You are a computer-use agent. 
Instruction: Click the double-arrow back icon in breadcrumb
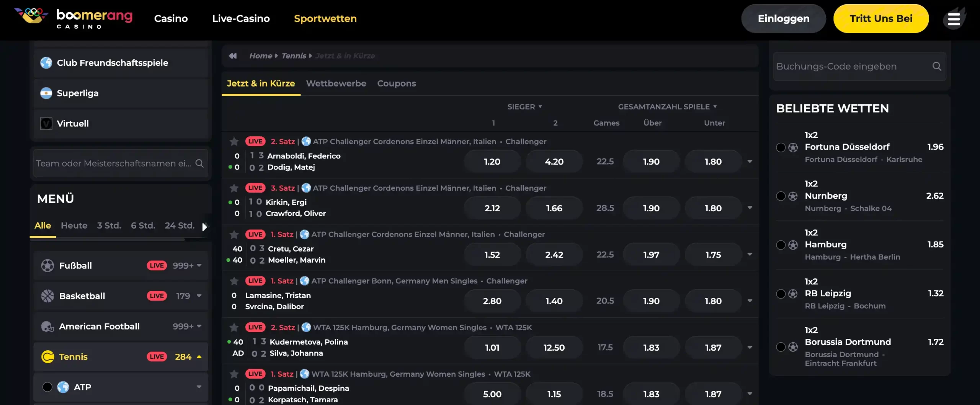(233, 56)
